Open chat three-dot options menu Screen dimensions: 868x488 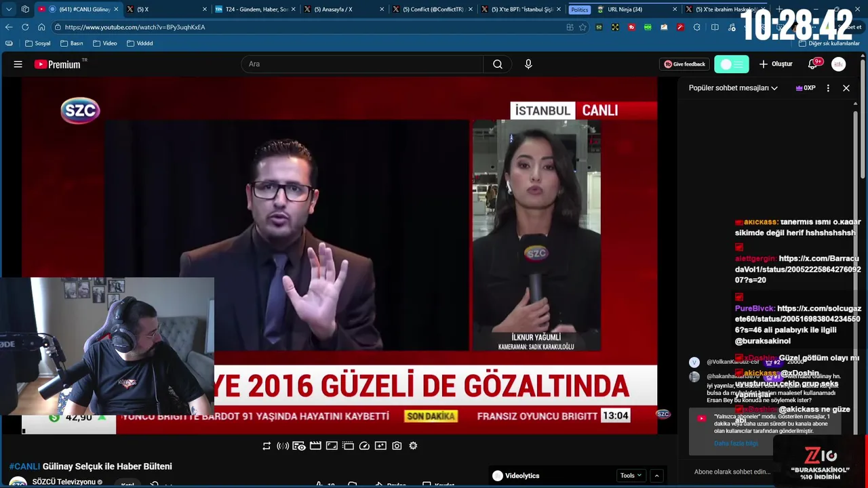[828, 88]
